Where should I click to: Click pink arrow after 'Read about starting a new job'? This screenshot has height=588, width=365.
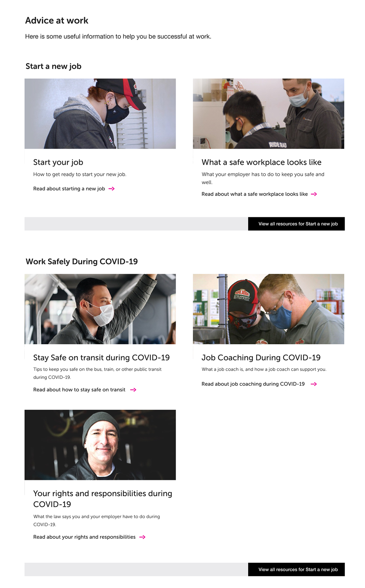point(112,189)
